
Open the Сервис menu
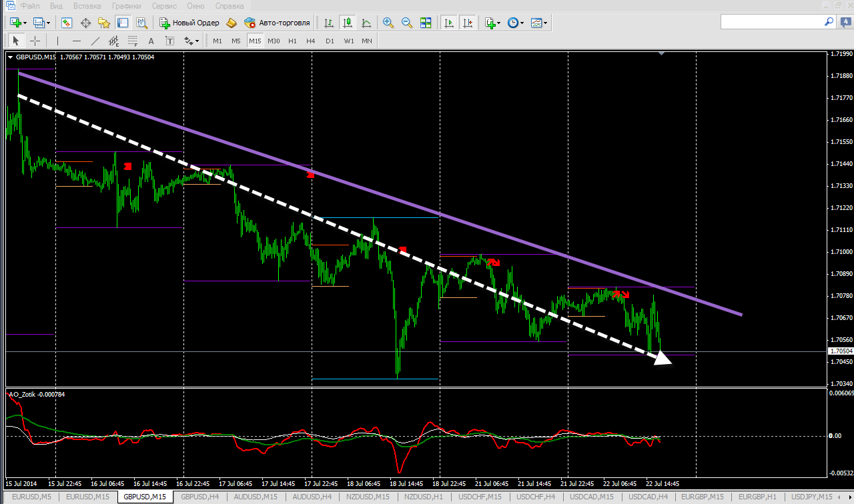click(x=164, y=5)
